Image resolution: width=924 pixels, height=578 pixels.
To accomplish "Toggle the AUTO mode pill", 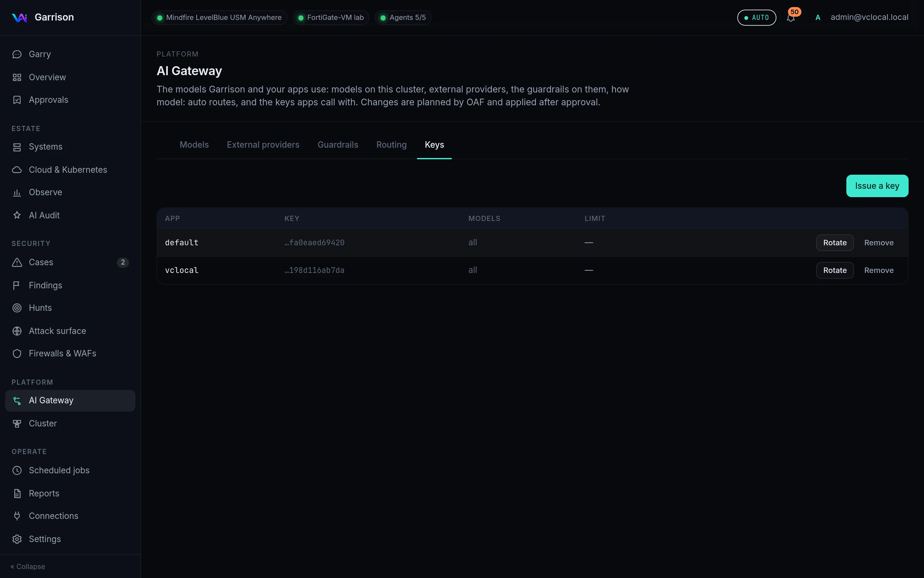I will (x=757, y=18).
